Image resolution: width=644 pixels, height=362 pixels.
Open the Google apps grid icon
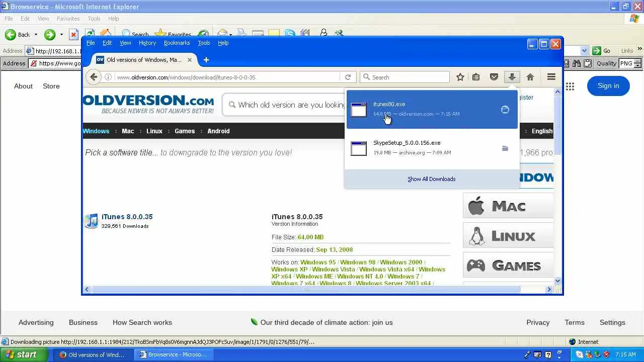(570, 86)
